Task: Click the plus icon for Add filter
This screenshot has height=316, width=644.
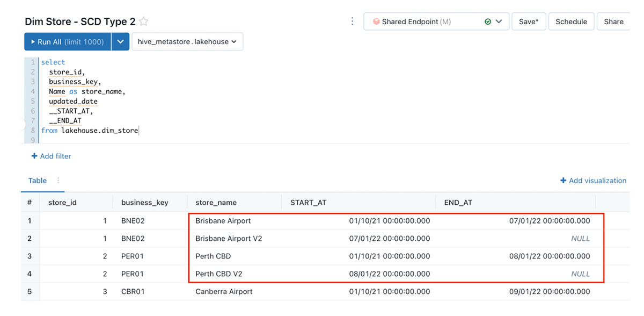Action: [34, 156]
